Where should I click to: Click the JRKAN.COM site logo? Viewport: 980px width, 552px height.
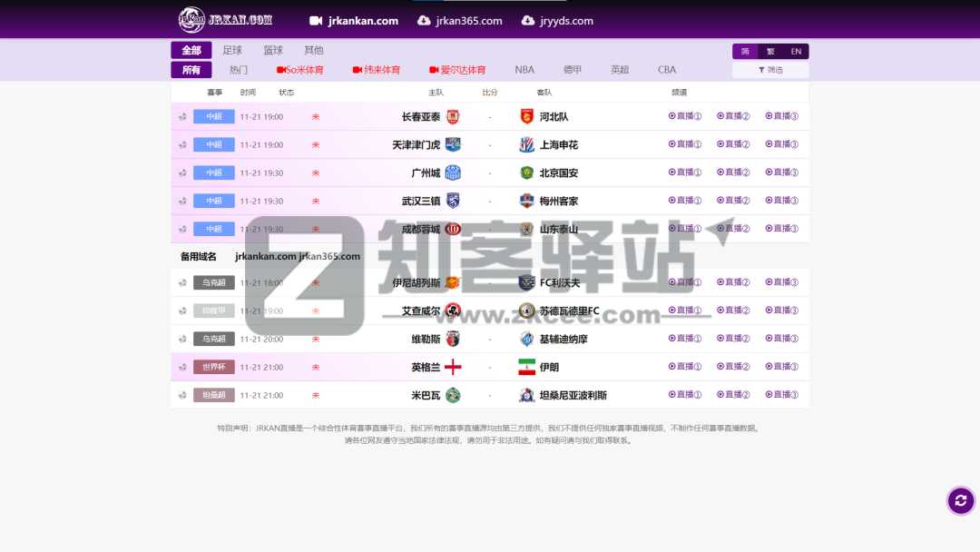(191, 19)
